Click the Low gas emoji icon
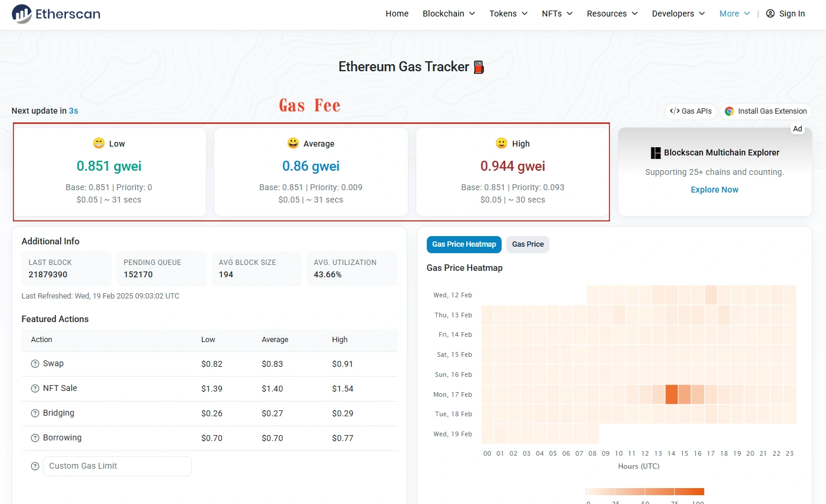The height and width of the screenshot is (504, 826). coord(99,143)
